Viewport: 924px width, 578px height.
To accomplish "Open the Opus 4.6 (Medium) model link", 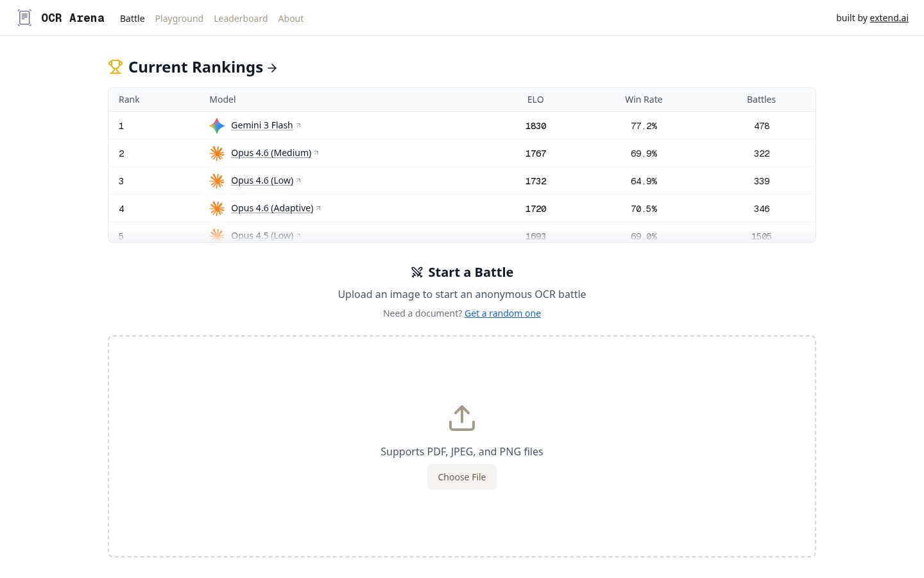I will point(271,153).
